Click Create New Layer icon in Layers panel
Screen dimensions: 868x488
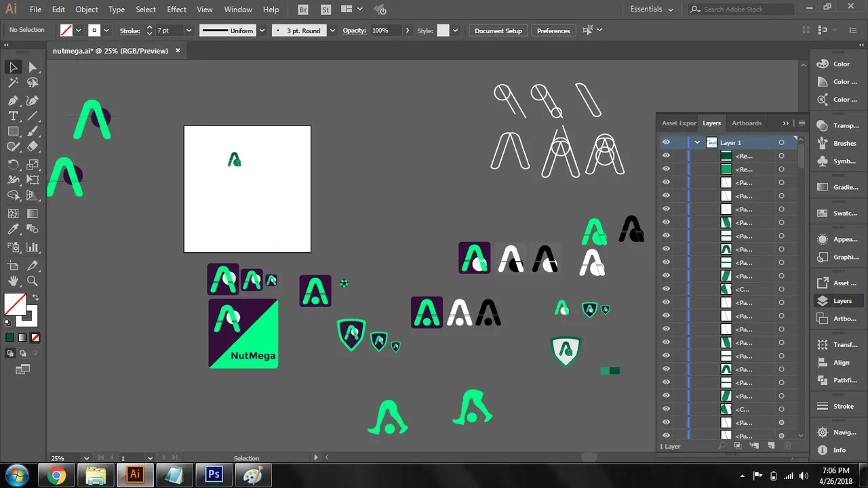[771, 446]
